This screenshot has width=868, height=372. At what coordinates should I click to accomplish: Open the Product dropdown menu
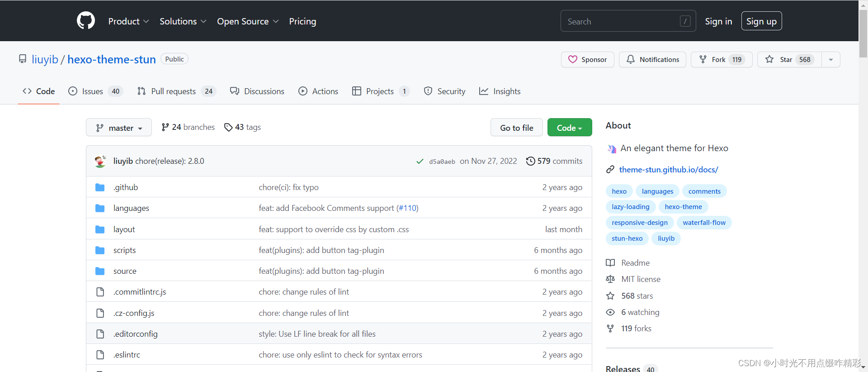click(128, 21)
